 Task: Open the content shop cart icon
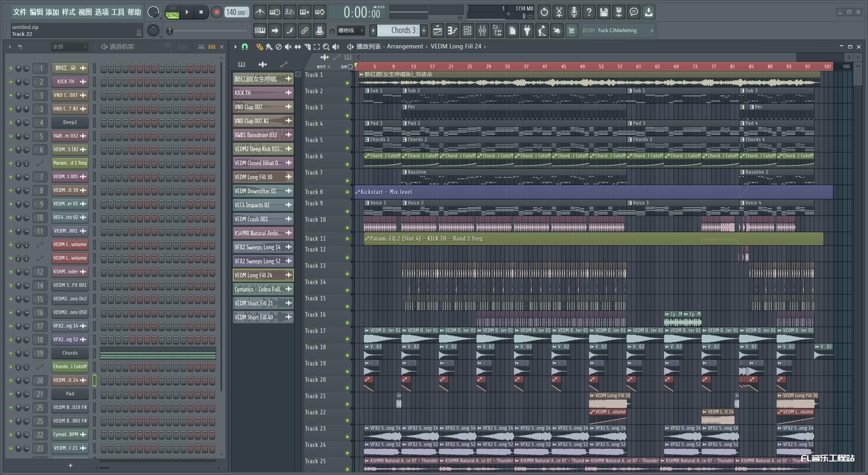(571, 31)
